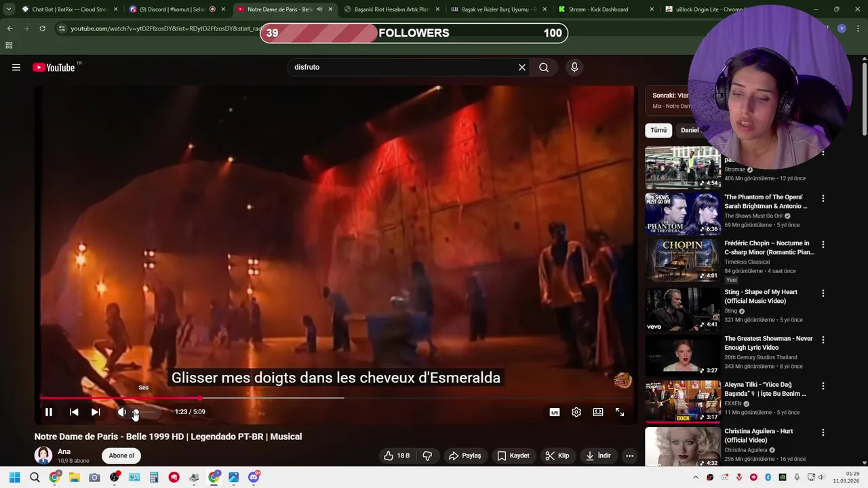Open File Explorer from taskbar
This screenshot has width=868, height=488.
74,477
